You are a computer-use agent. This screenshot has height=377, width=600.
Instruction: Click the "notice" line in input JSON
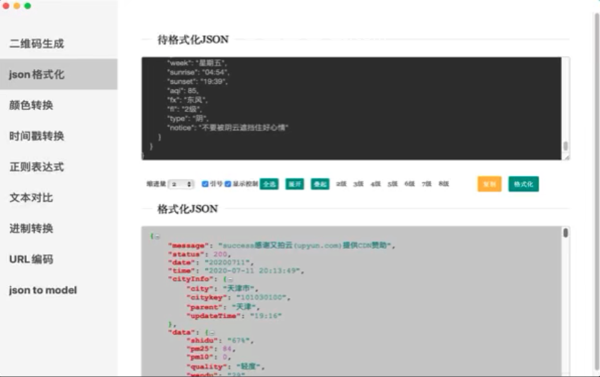tap(228, 128)
